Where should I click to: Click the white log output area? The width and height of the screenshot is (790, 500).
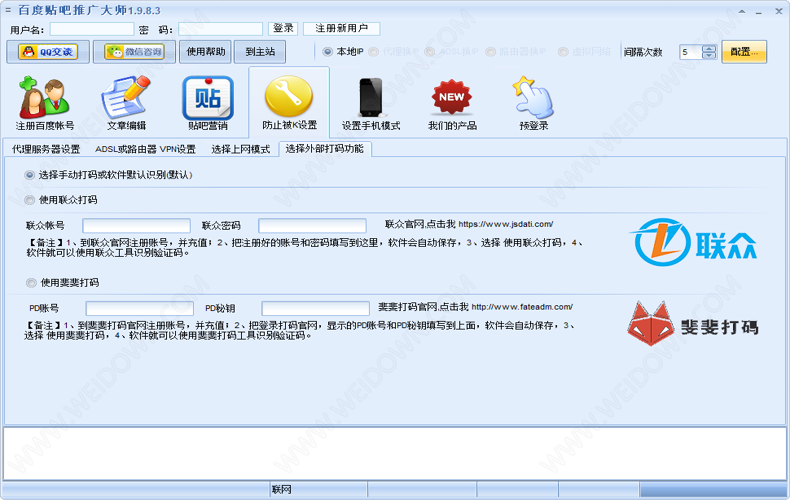coord(395,454)
